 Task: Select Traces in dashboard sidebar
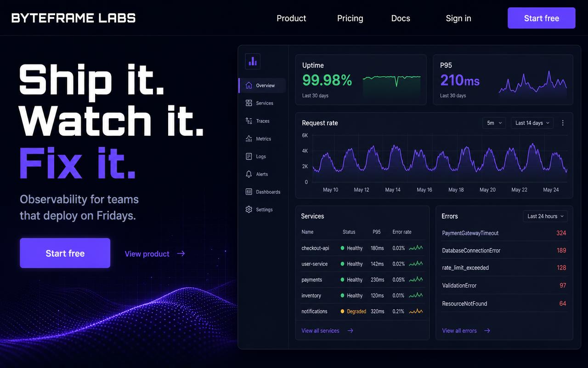[262, 121]
